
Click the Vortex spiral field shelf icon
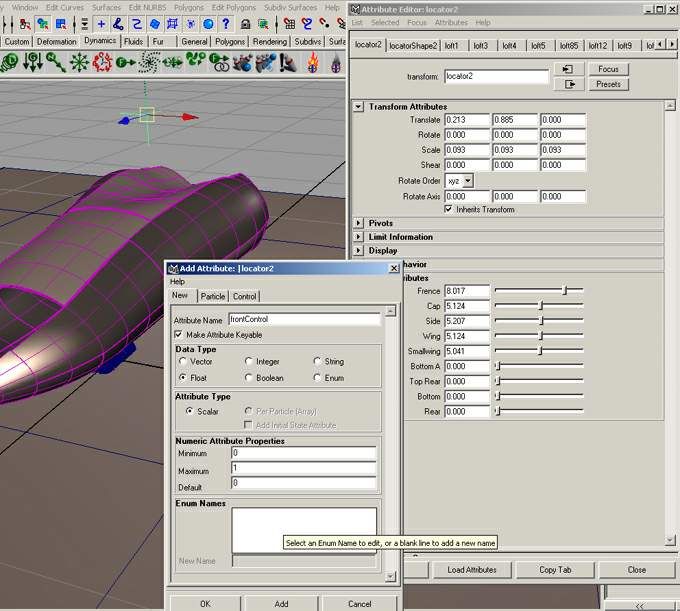click(149, 63)
